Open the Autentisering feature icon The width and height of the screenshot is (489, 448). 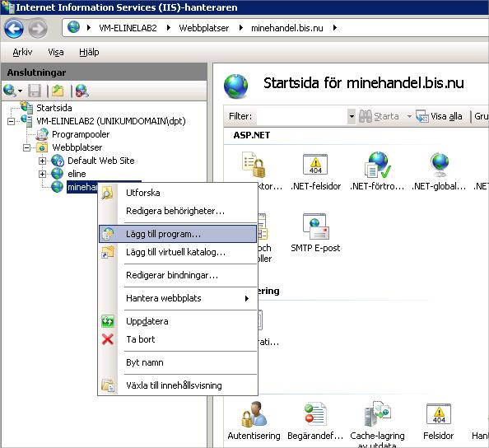[254, 414]
